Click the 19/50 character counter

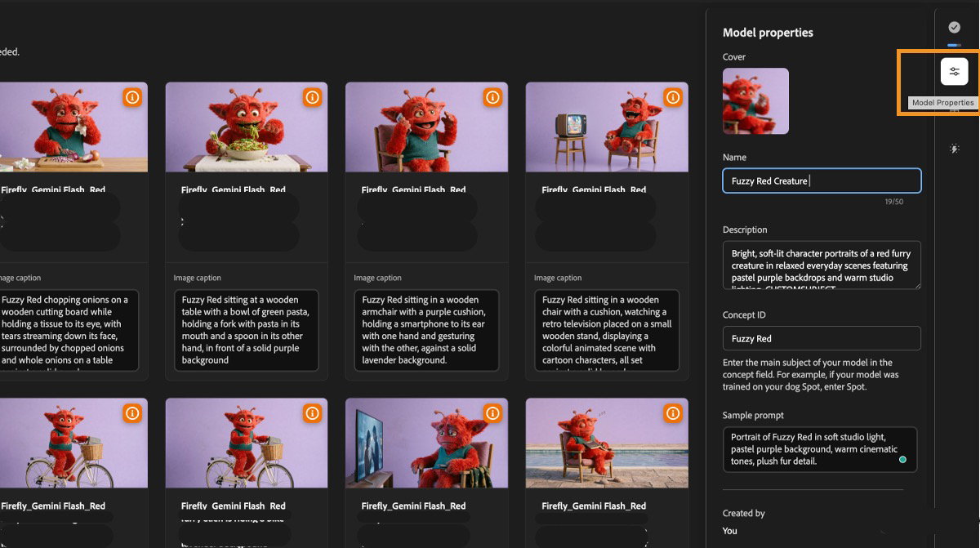(x=893, y=201)
